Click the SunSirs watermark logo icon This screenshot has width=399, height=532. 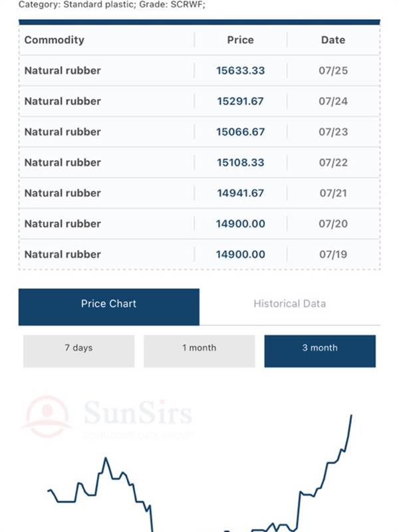point(47,417)
